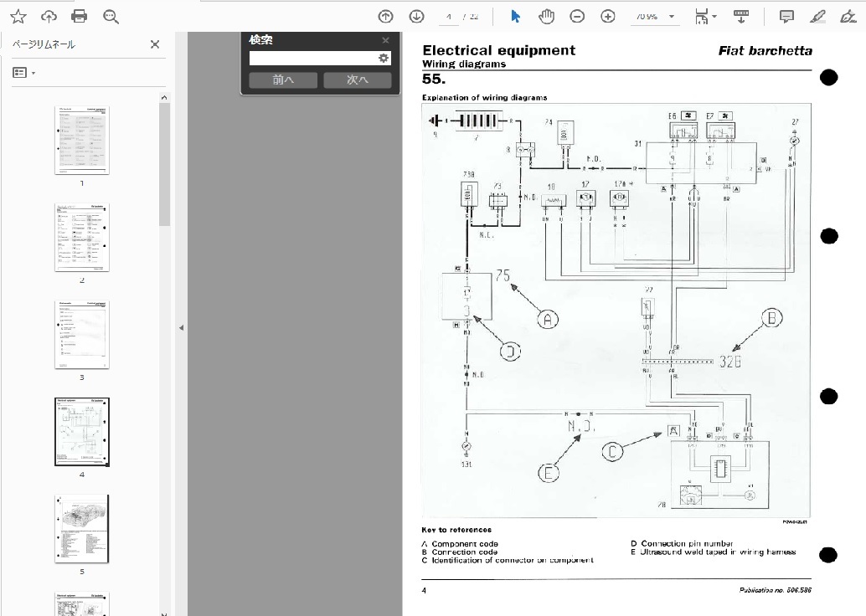Print the document with the printer icon

coord(79,17)
